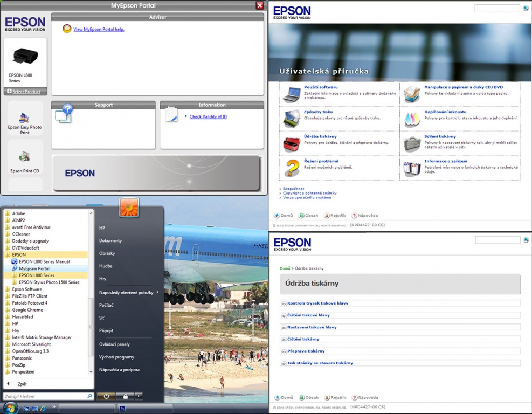
Task: Click the briefcase icon for Sdílení tiskárny
Action: (412, 144)
